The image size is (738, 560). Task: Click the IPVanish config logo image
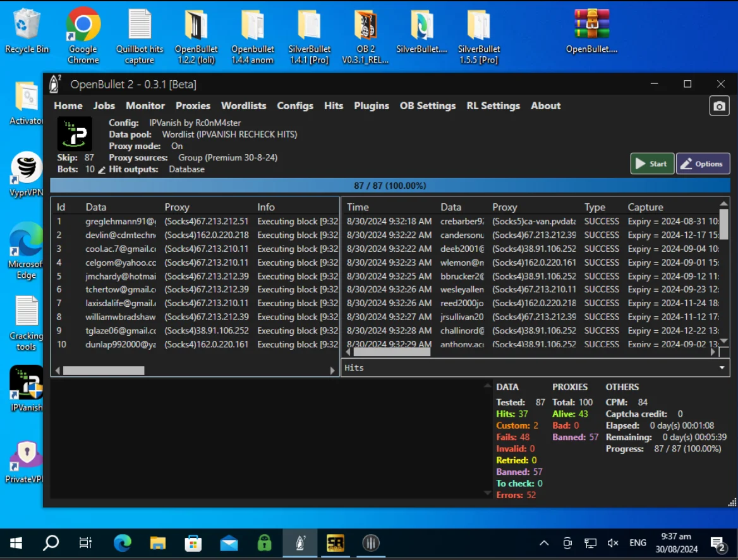[75, 134]
